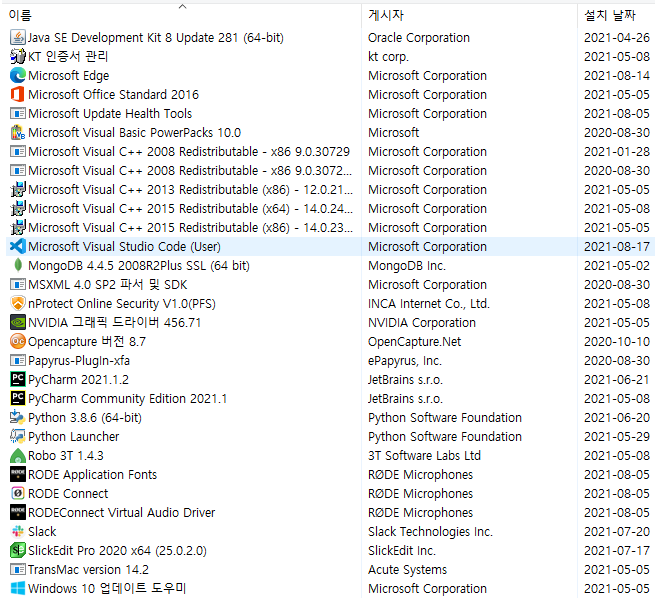Click the Papyrus-PlugIn-xfa icon
655x598 pixels.
coord(18,360)
